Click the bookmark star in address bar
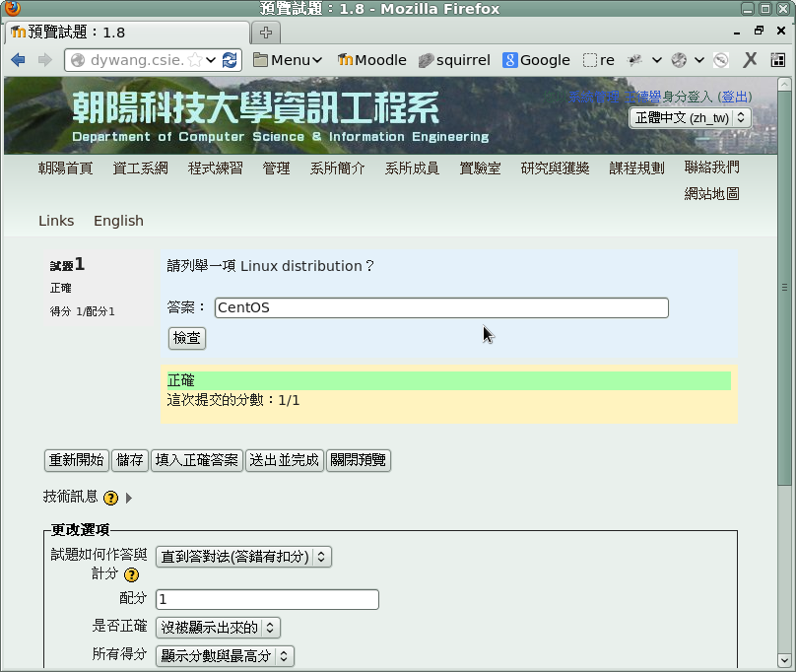Image resolution: width=796 pixels, height=672 pixels. coord(194,60)
